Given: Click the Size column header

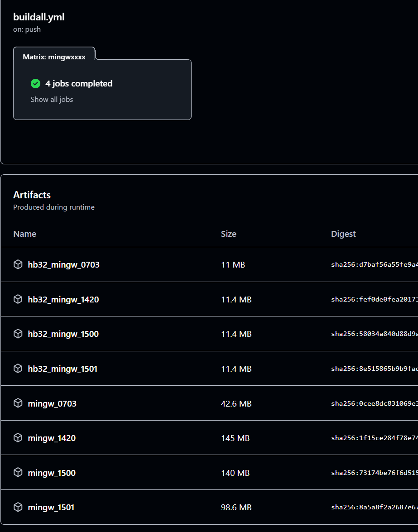Looking at the screenshot, I should point(228,234).
